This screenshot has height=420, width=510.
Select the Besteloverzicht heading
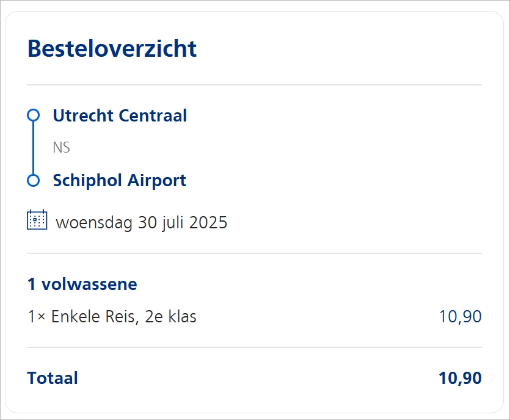112,48
